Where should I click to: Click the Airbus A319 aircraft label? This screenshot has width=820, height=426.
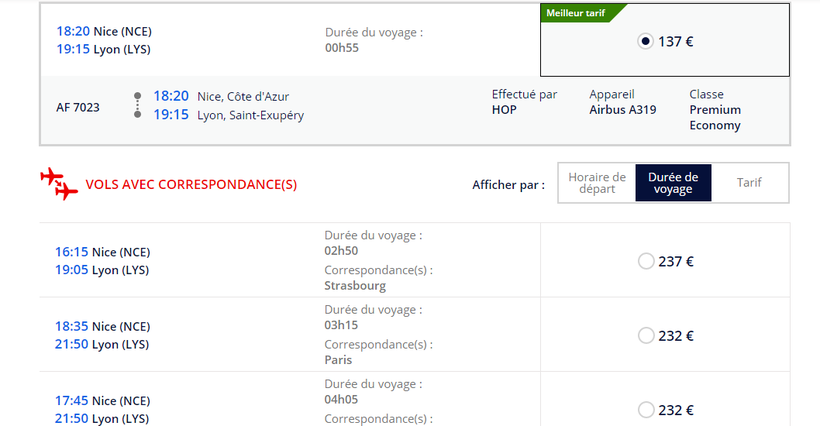(623, 110)
